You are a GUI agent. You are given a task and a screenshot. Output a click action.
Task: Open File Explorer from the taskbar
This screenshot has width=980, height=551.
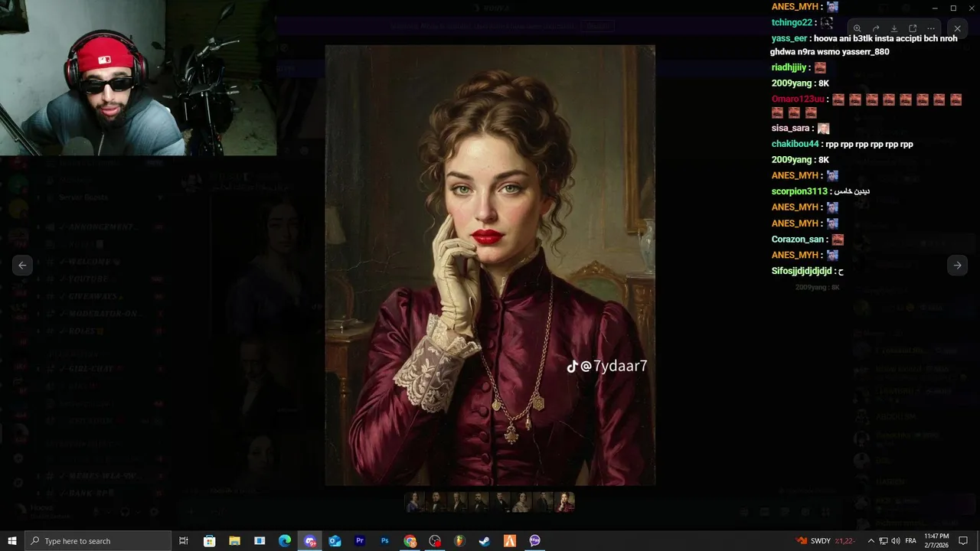pyautogui.click(x=234, y=541)
